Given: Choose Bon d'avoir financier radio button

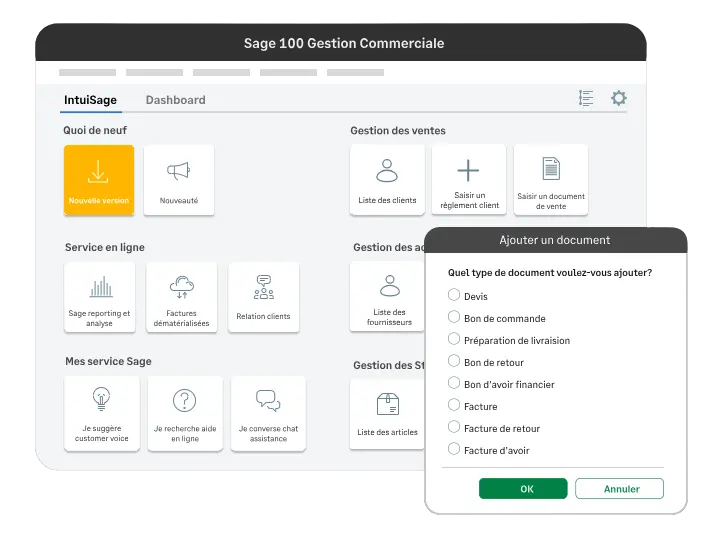Looking at the screenshot, I should pos(454,383).
